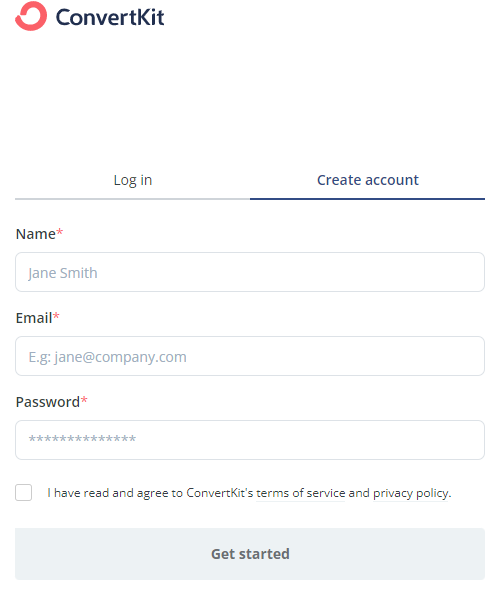Image resolution: width=497 pixels, height=591 pixels.
Task: Click the ConvertKit circular logo icon
Action: (31, 16)
